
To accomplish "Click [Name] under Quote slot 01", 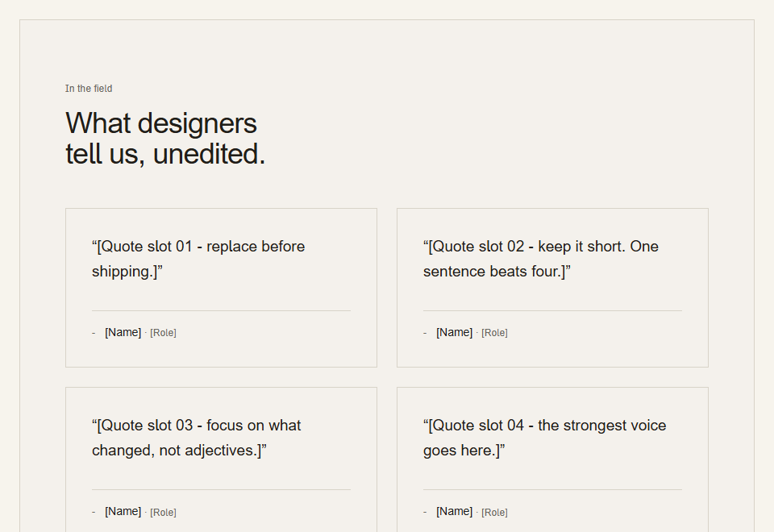I will [x=123, y=333].
